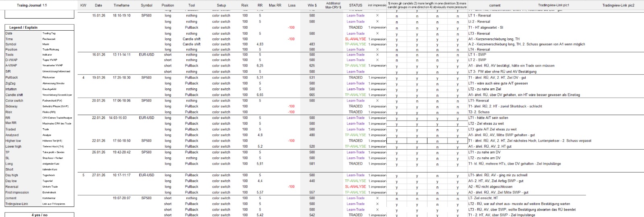This screenshot has width=644, height=217.
Task: Click the Loss column header
Action: [x=292, y=5]
